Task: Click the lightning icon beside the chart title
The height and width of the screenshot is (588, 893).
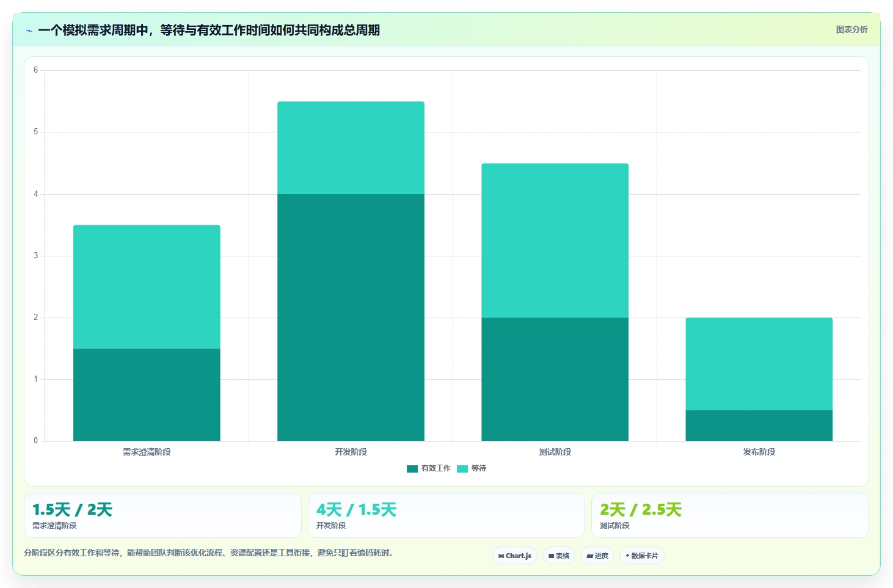Action: 29,31
